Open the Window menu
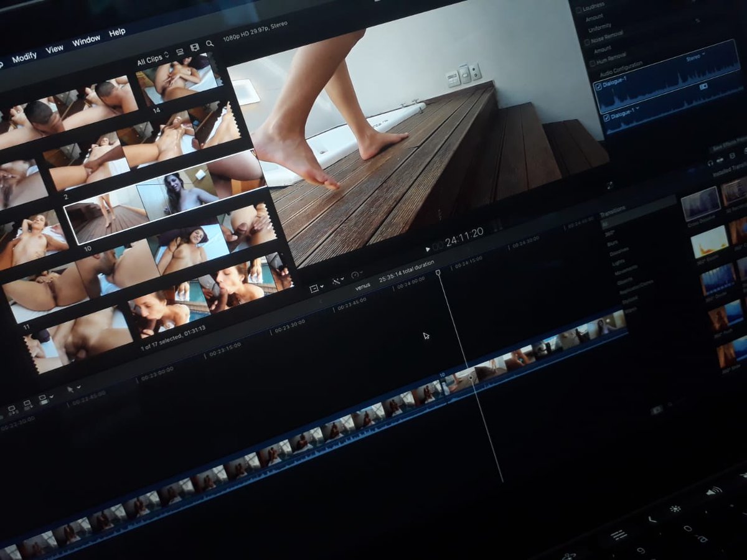 pyautogui.click(x=86, y=40)
